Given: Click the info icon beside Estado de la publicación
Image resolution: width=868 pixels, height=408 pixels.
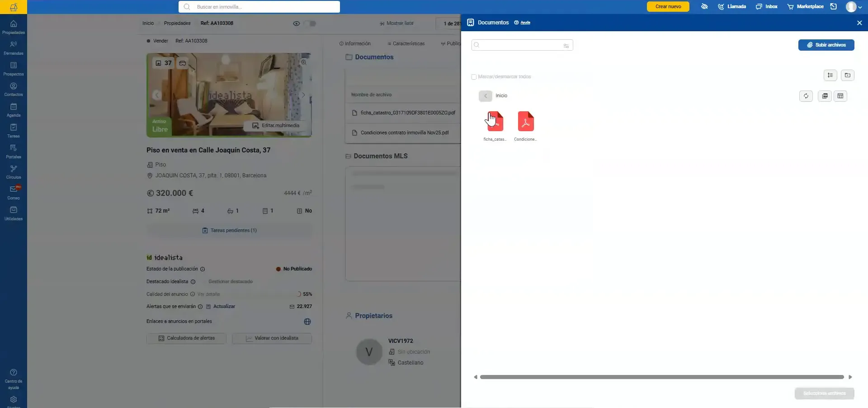Looking at the screenshot, I should point(203,269).
